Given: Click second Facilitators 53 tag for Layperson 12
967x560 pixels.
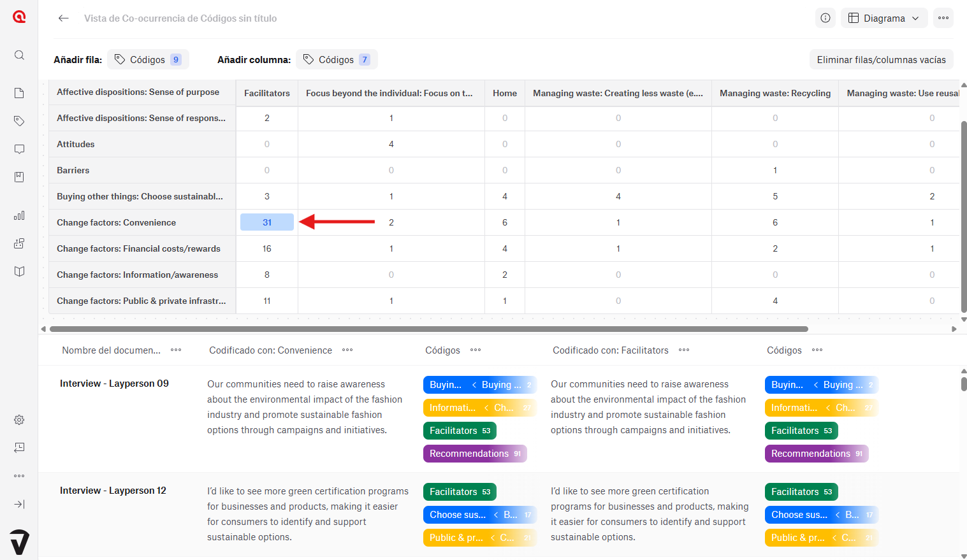Looking at the screenshot, I should click(801, 492).
